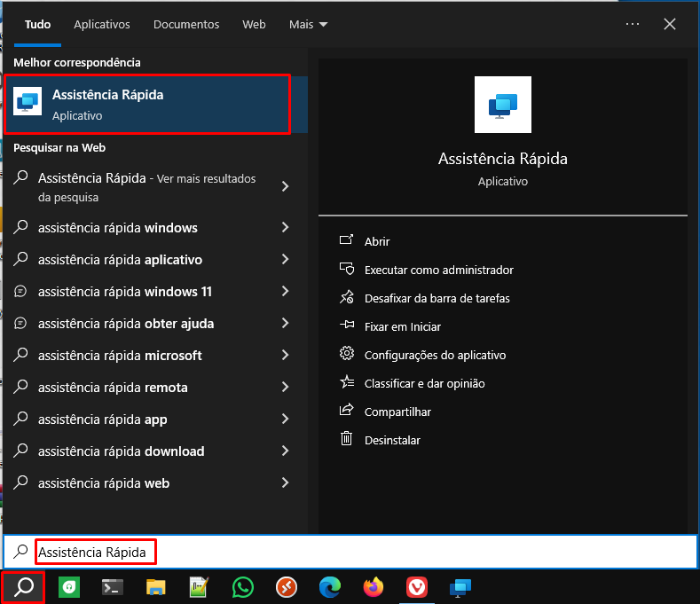The width and height of the screenshot is (700, 604).
Task: Switch to the Web tab
Action: click(254, 24)
